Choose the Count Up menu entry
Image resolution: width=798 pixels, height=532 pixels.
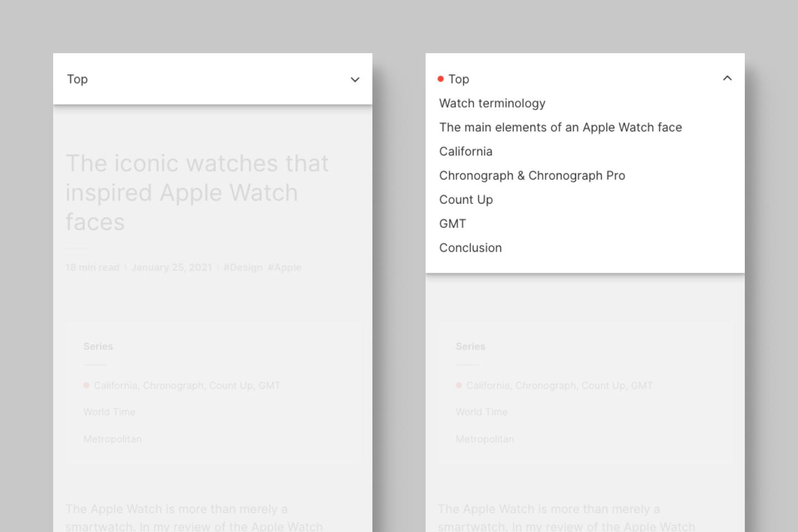click(x=465, y=199)
